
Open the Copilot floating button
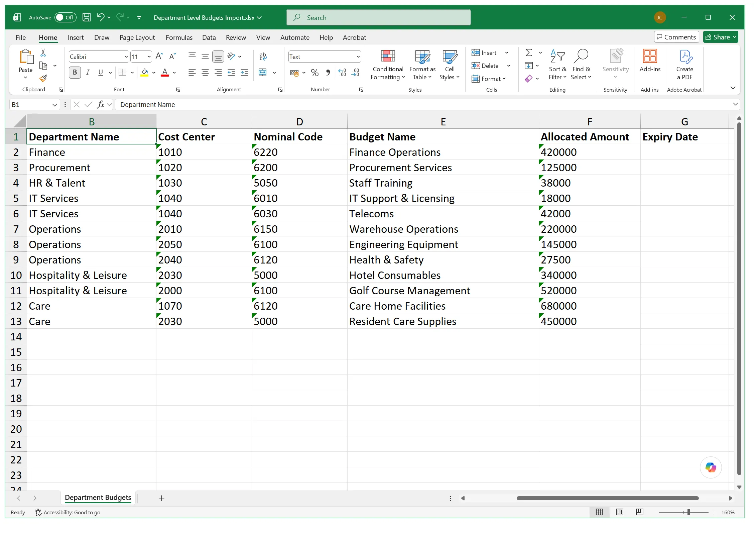click(x=711, y=467)
